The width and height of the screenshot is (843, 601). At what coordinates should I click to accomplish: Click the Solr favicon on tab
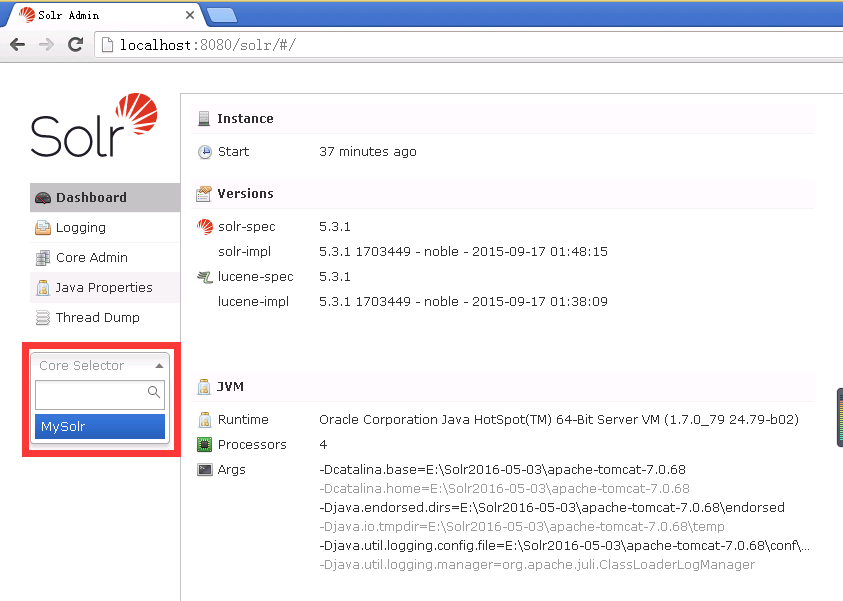pyautogui.click(x=27, y=15)
